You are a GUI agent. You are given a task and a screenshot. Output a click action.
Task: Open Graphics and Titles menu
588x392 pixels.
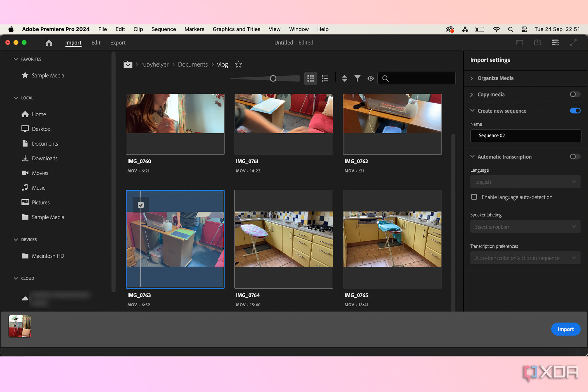[x=236, y=29]
